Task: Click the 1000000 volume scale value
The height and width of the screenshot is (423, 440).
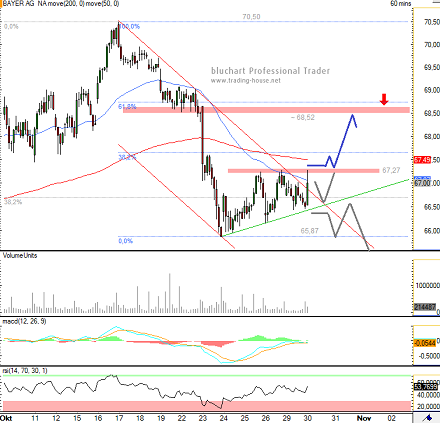Action: tap(427, 286)
